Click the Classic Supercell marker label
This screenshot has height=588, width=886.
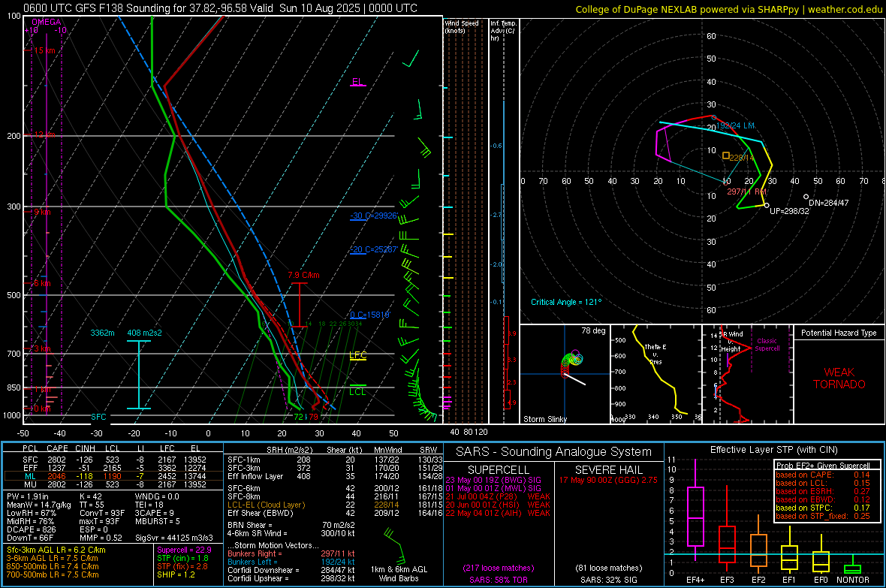[x=767, y=345]
